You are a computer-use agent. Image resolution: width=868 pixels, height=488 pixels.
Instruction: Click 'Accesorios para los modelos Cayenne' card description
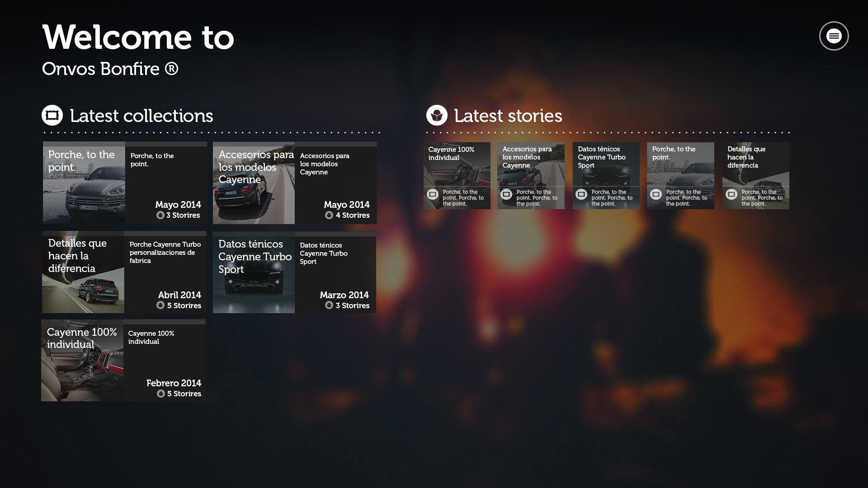point(325,164)
